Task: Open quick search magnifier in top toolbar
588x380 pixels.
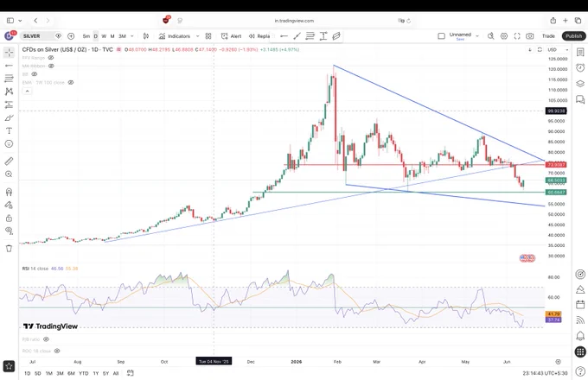Action: tap(490, 36)
